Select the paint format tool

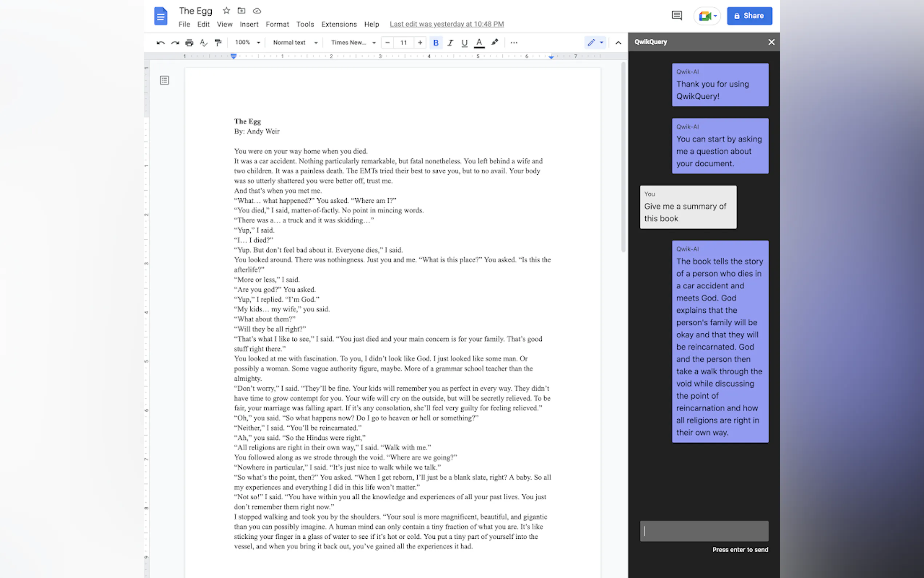tap(218, 43)
